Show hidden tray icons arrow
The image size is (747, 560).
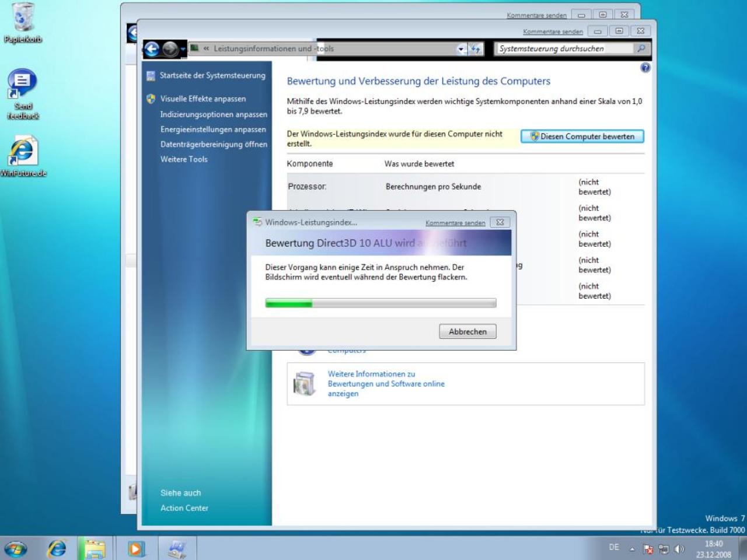pyautogui.click(x=631, y=549)
